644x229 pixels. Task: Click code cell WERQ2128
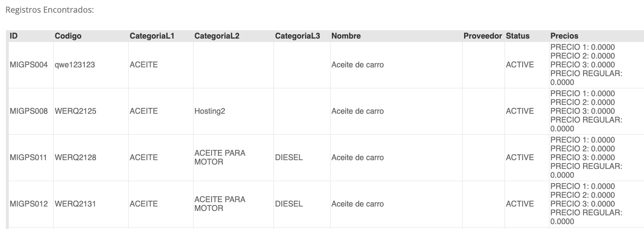(x=76, y=158)
